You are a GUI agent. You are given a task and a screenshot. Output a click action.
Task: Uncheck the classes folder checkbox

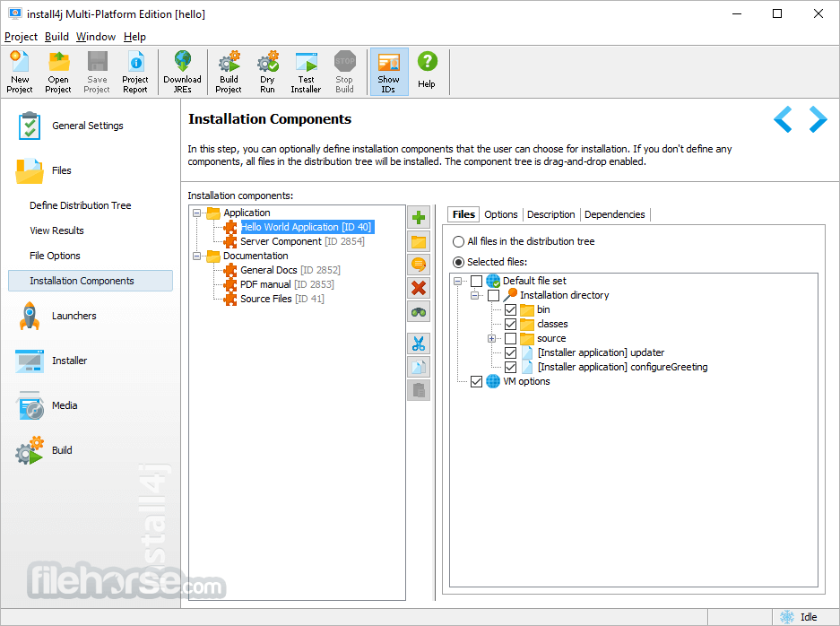click(510, 325)
